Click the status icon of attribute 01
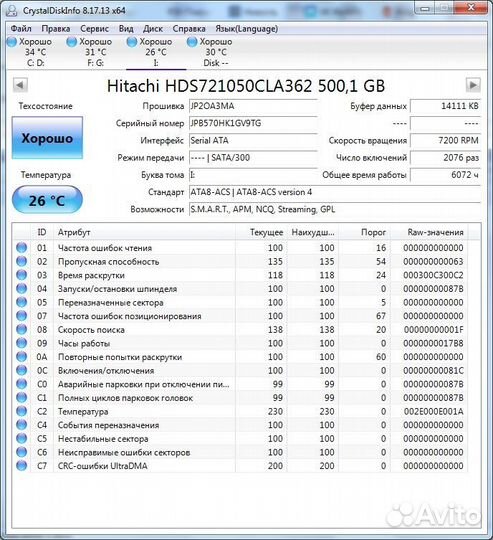 21,248
